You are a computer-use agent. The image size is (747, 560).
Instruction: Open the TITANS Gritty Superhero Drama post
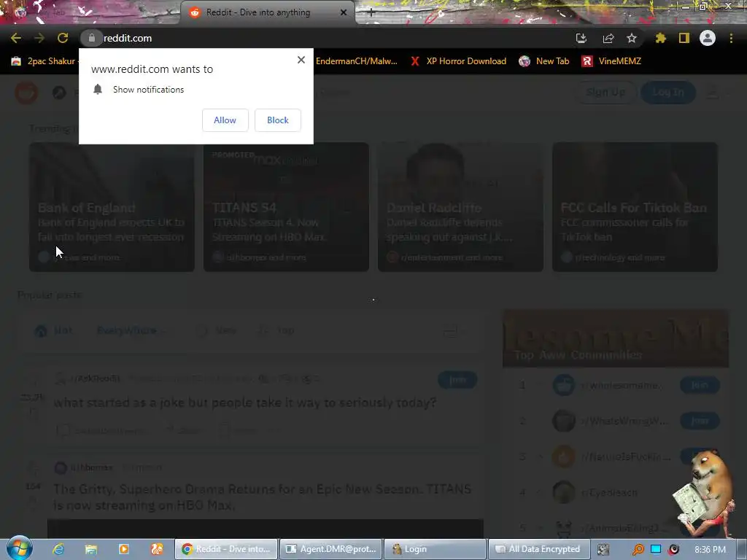(x=263, y=497)
